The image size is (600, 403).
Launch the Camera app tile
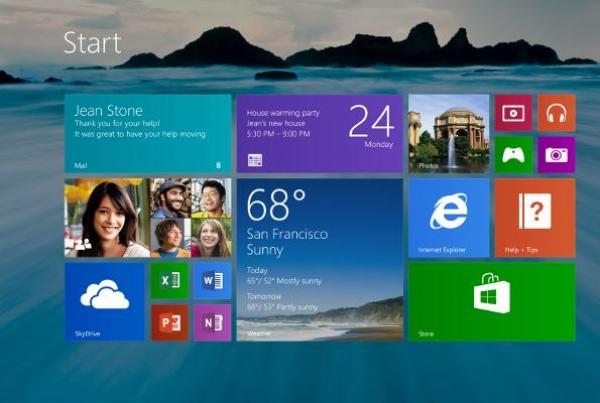tap(556, 155)
